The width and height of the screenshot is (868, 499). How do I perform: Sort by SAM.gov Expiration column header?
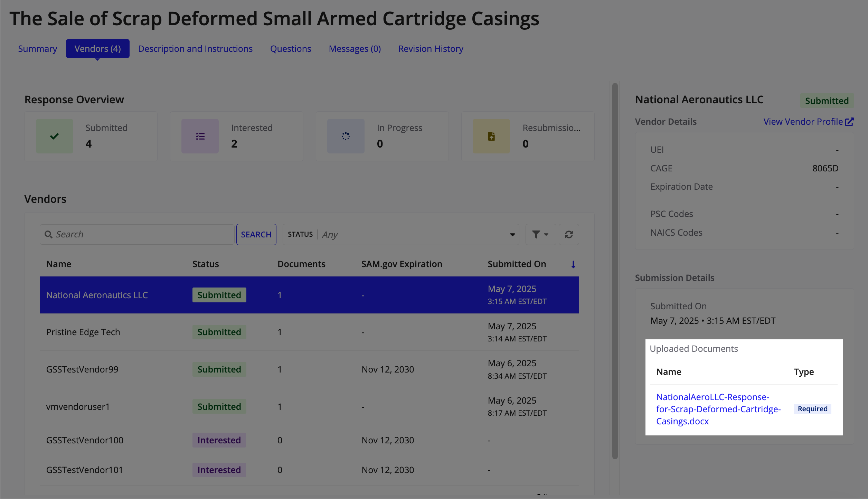click(x=402, y=264)
